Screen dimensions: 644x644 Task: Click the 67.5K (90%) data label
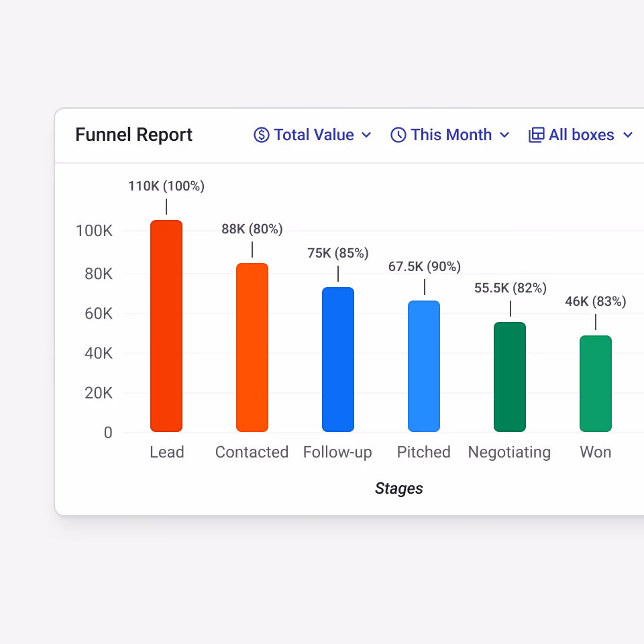(x=424, y=266)
